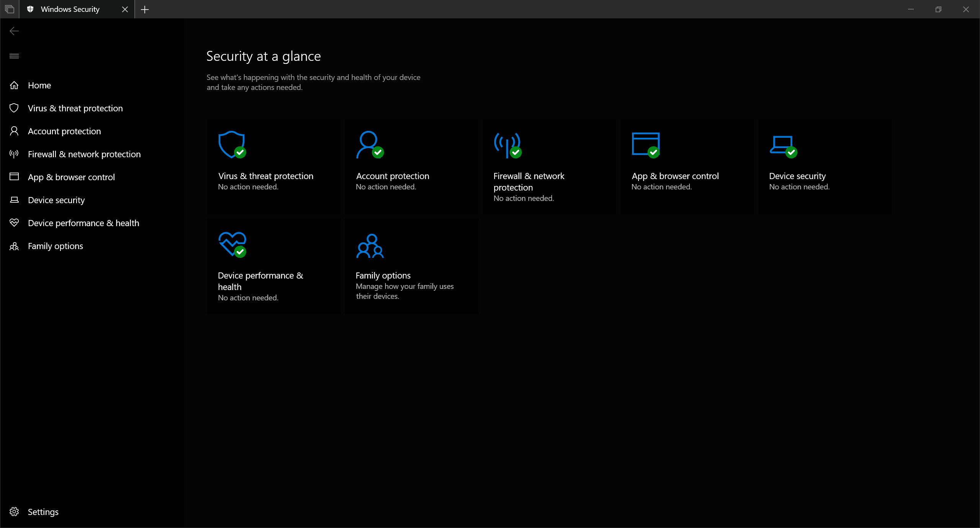
Task: Select Device performance & health sidebar item
Action: click(x=83, y=223)
